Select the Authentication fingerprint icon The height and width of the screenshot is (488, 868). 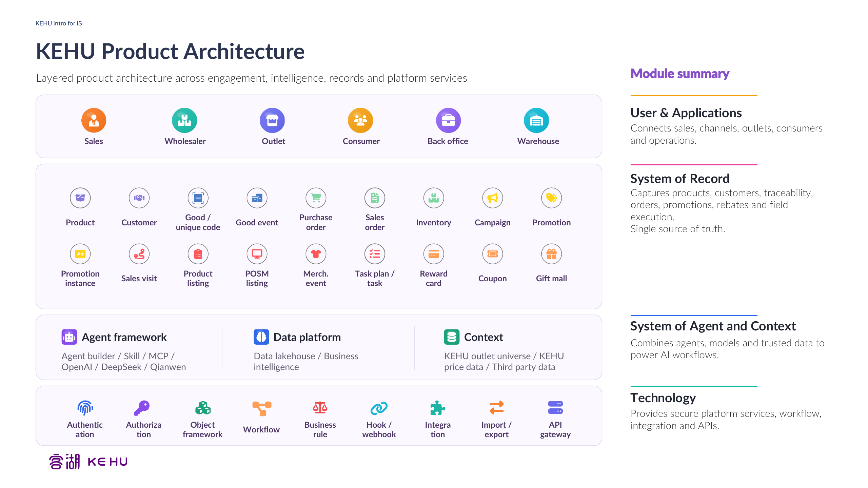(x=85, y=408)
